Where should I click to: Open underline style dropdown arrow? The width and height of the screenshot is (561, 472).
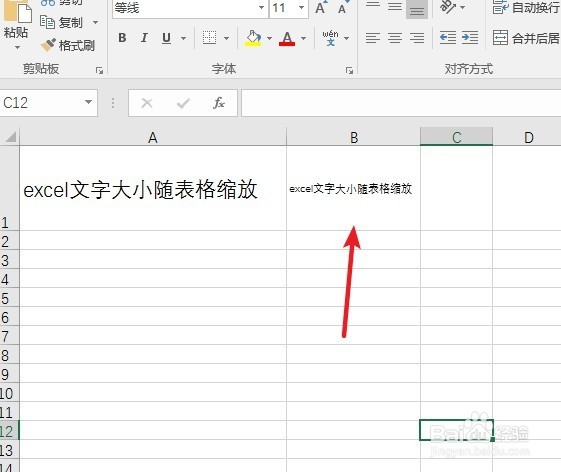click(x=184, y=38)
